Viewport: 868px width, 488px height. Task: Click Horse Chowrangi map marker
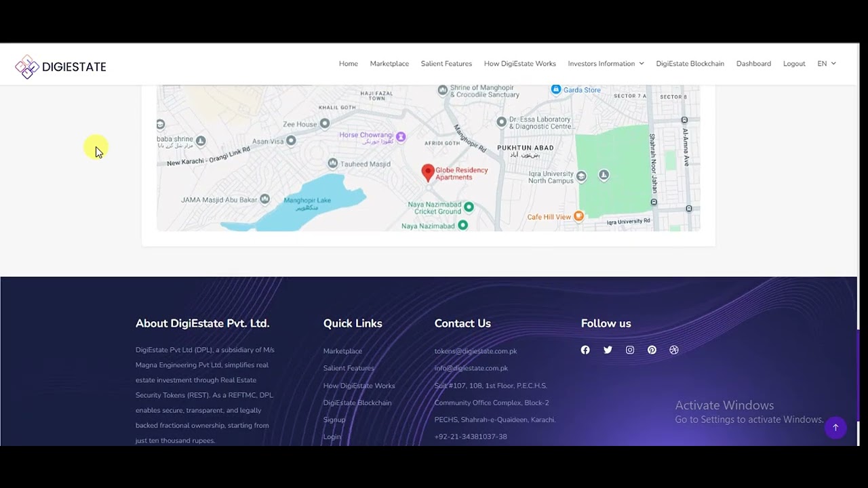click(401, 137)
